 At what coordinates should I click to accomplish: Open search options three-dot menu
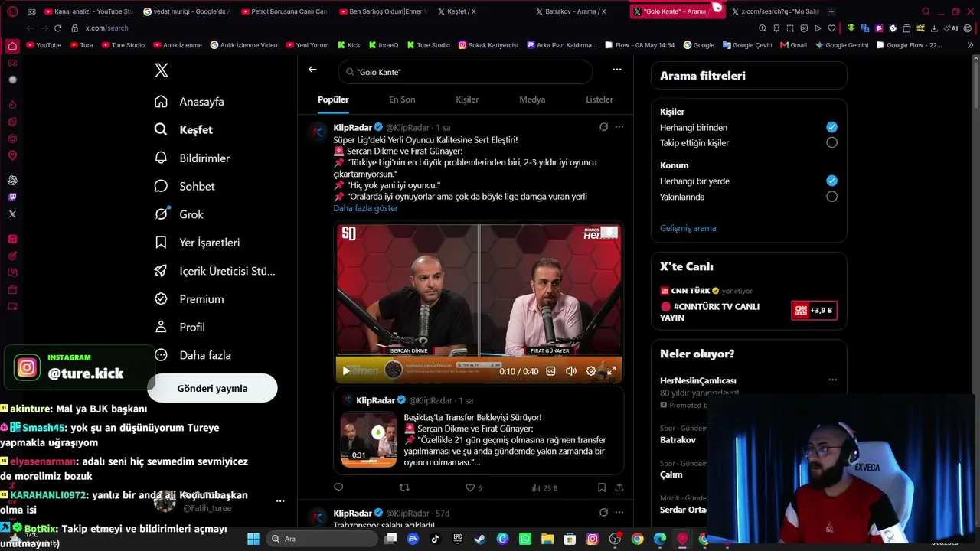click(x=617, y=70)
